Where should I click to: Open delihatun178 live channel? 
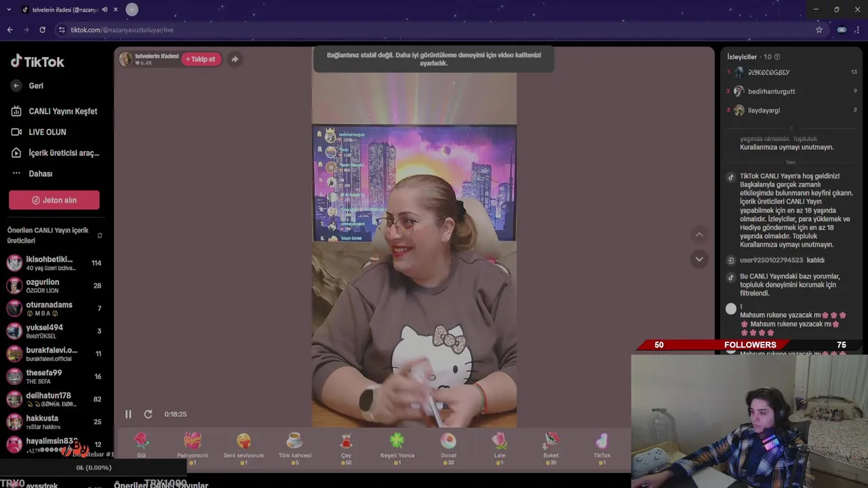[x=54, y=399]
